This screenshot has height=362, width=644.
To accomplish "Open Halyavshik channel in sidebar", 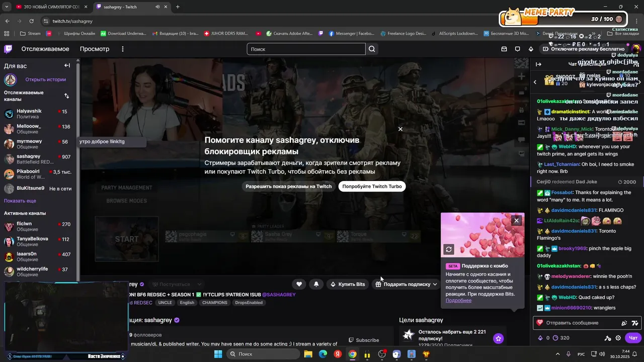I will 38,114.
